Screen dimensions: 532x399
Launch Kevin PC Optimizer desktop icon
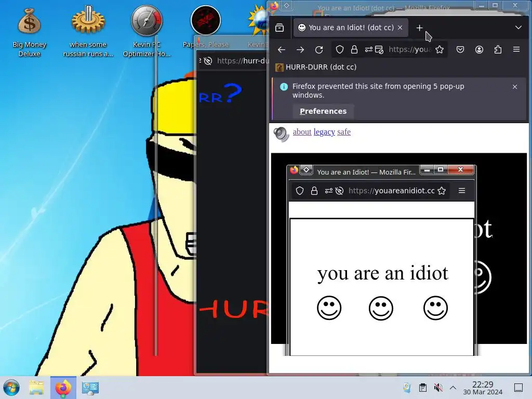[147, 32]
